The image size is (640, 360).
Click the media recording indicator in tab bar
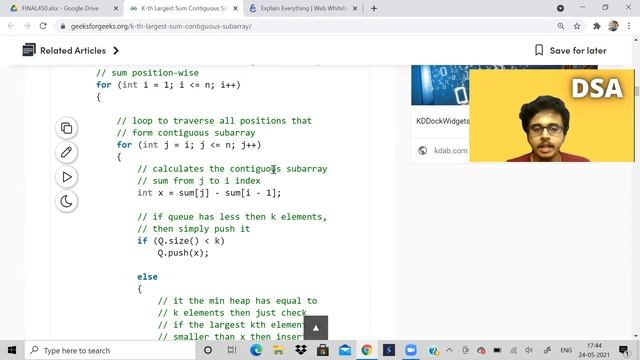[x=560, y=8]
